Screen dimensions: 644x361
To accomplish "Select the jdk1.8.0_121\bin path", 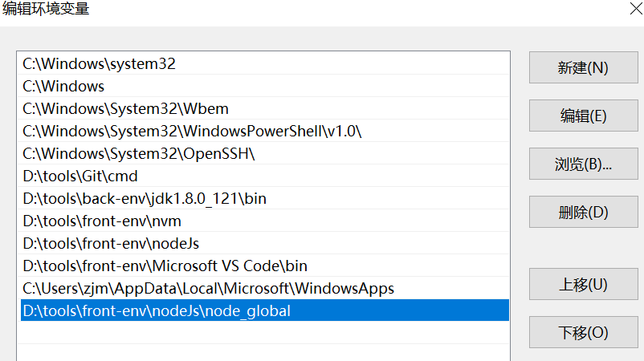I will tap(263, 199).
